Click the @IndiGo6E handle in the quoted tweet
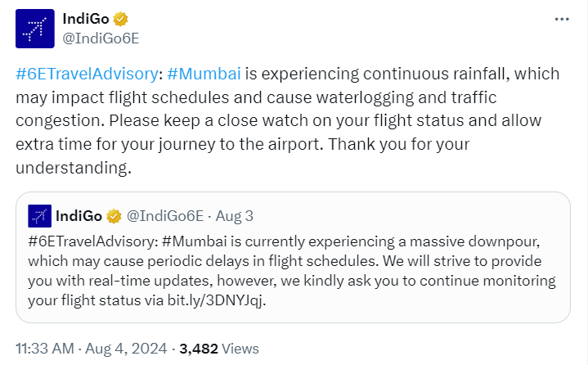 pos(164,216)
